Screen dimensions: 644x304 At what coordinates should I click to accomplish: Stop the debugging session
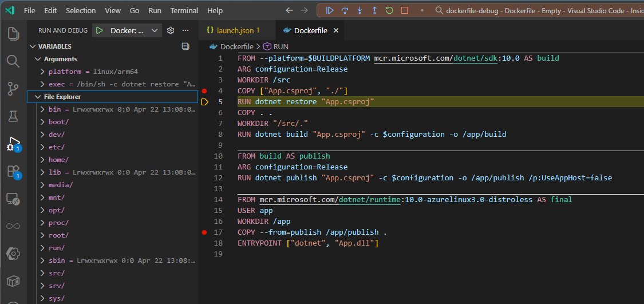[405, 10]
